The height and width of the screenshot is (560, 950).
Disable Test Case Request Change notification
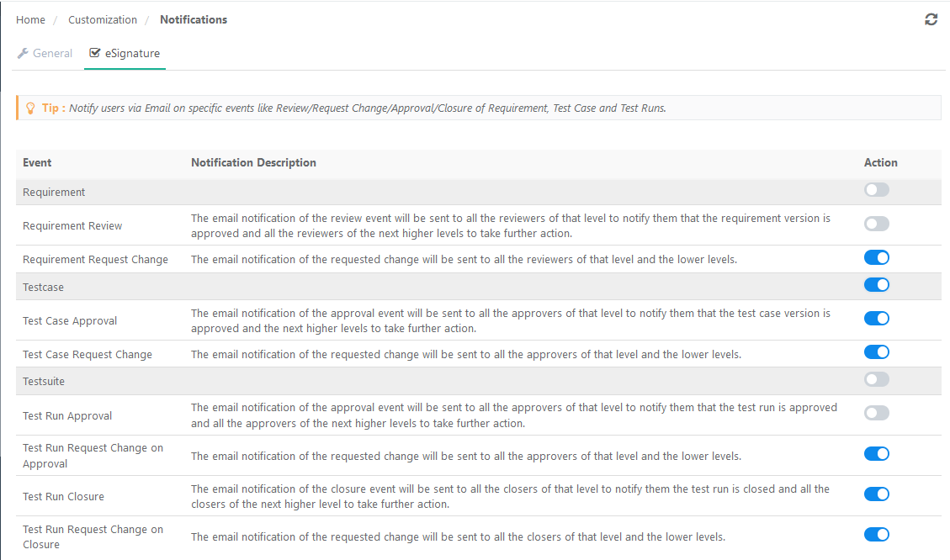click(876, 351)
